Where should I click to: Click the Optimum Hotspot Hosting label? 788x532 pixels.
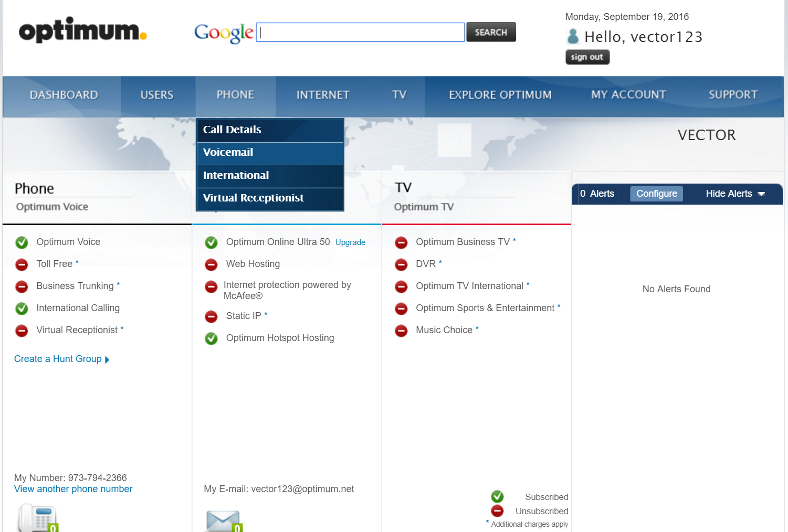280,338
